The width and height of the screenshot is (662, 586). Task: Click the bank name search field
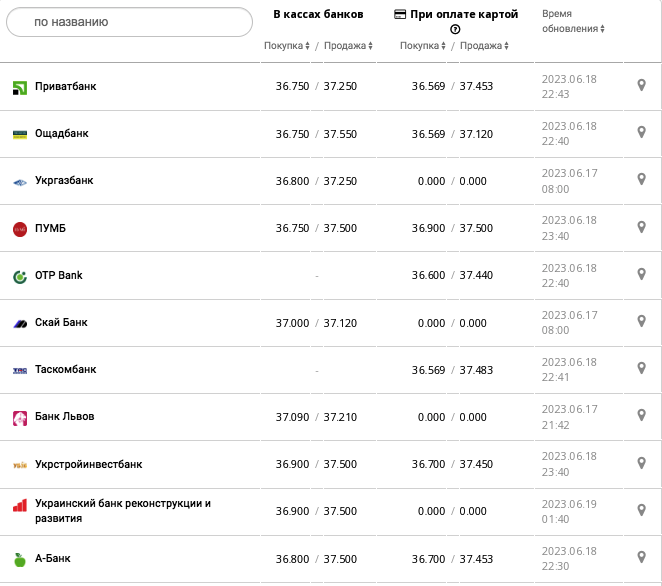click(x=129, y=21)
